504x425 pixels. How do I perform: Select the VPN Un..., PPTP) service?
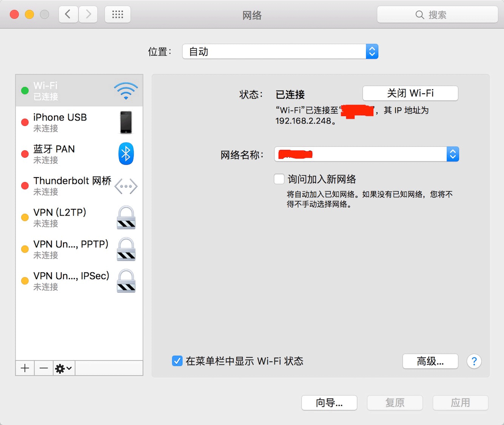click(79, 249)
